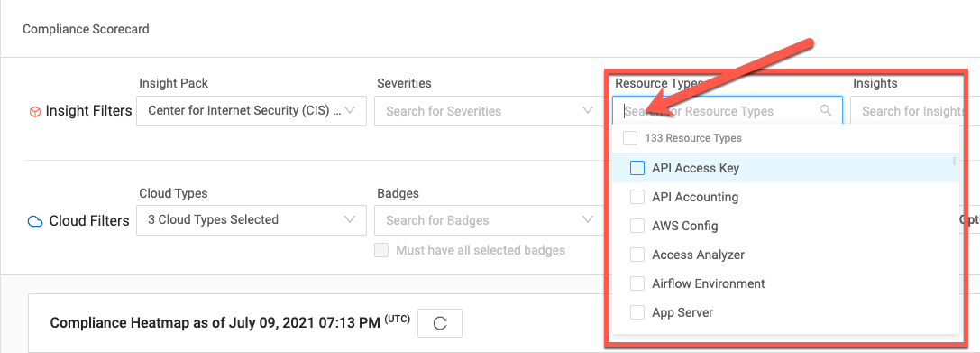Check the App Server checkbox
The image size is (980, 353).
(637, 312)
